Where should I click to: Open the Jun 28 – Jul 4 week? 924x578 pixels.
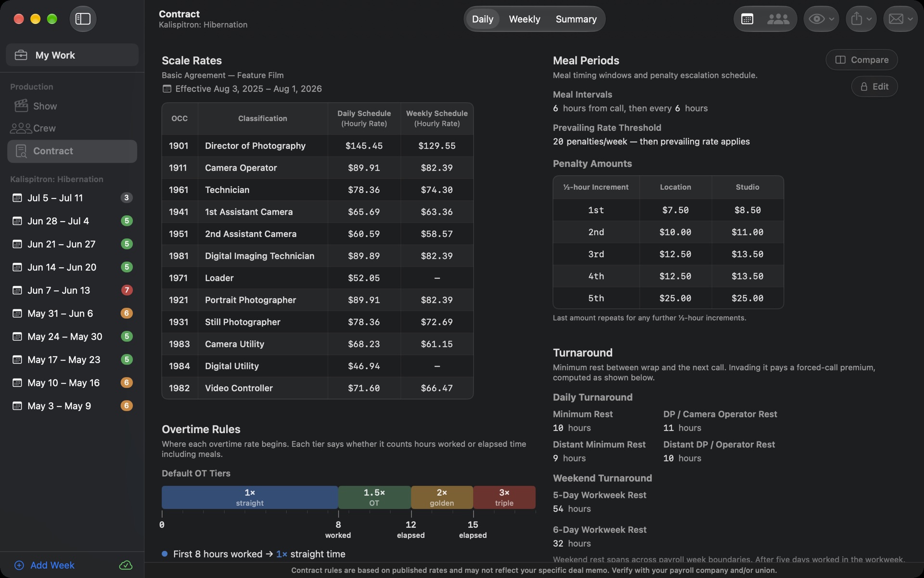[72, 221]
